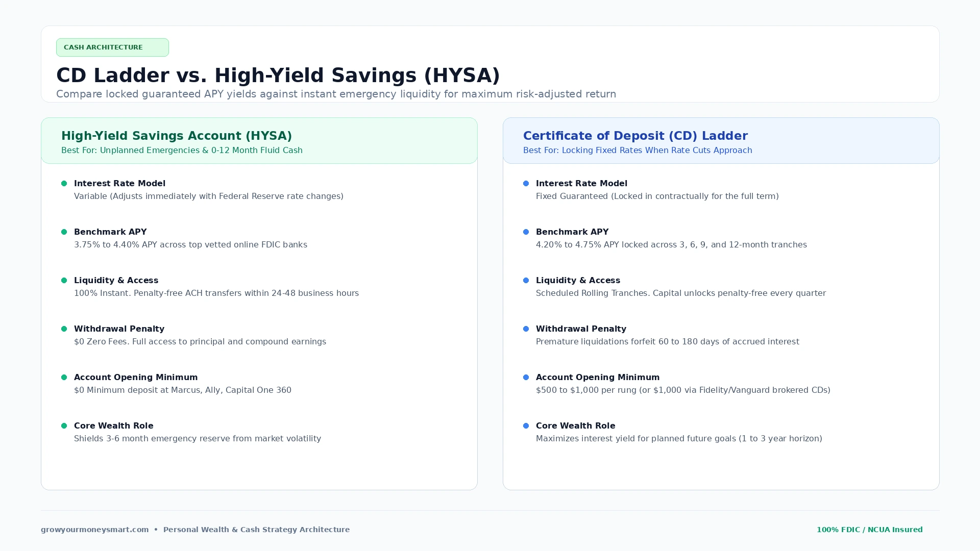
Task: Click the CASH ARCHITECTURE badge
Action: click(x=112, y=47)
